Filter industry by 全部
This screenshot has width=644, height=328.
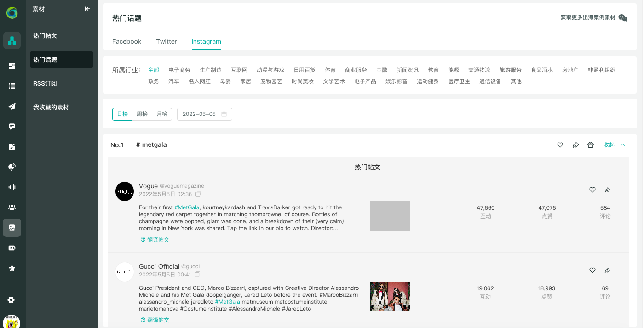point(154,70)
